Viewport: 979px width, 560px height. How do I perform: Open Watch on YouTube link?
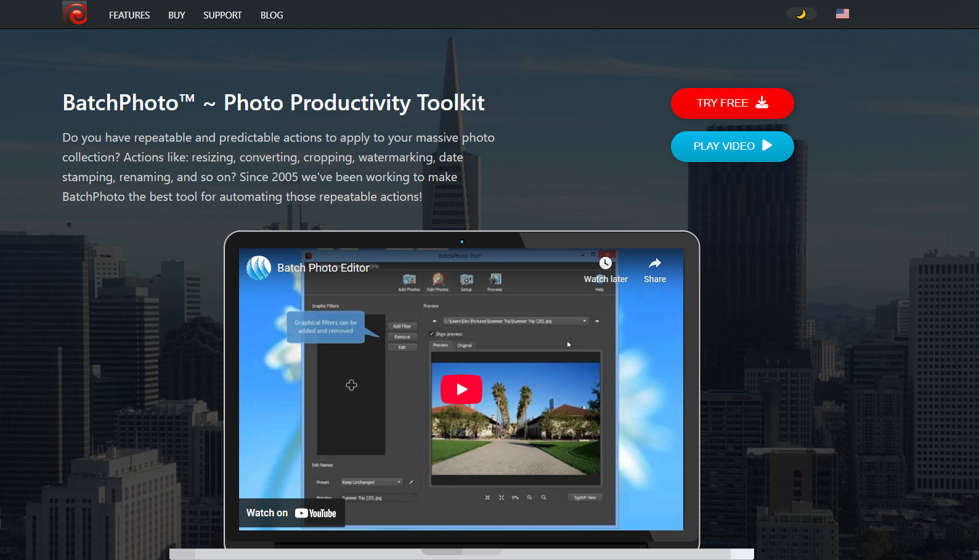coord(291,513)
